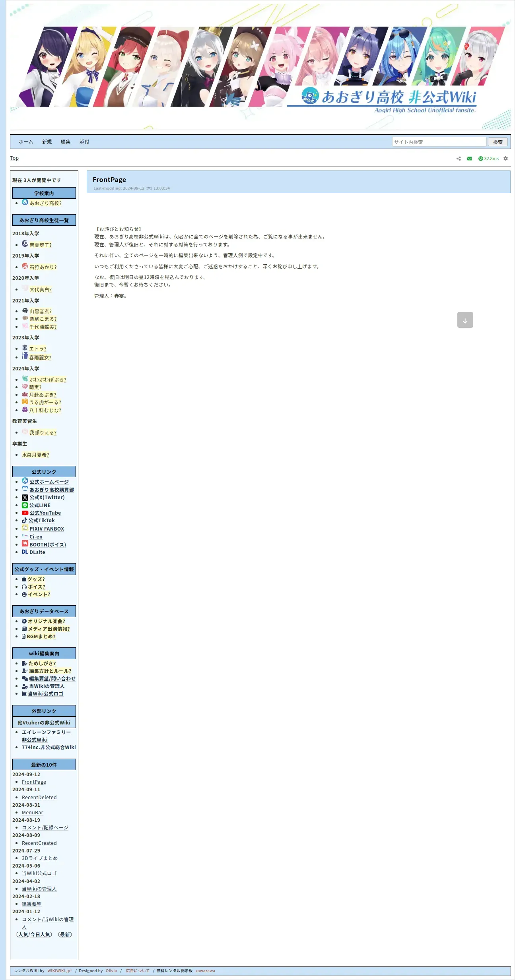The height and width of the screenshot is (980, 515).
Task: Click the icon beside 春雨麗女
Action: (25, 356)
